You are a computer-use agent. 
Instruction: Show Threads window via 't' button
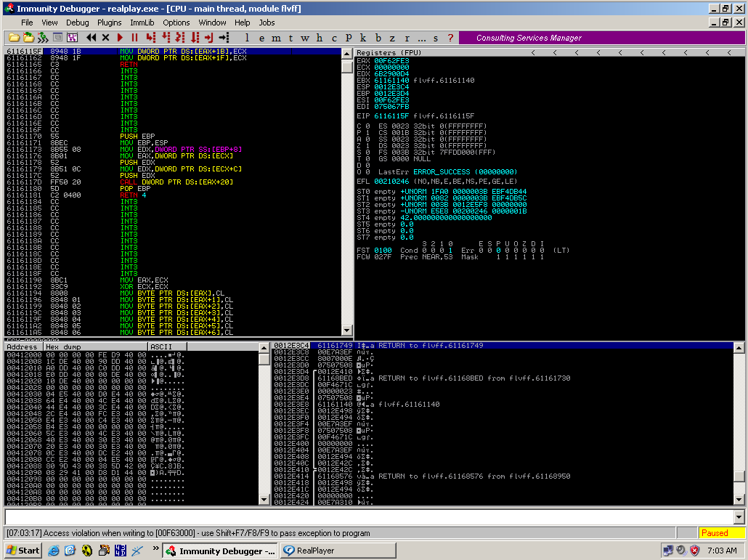pyautogui.click(x=290, y=38)
